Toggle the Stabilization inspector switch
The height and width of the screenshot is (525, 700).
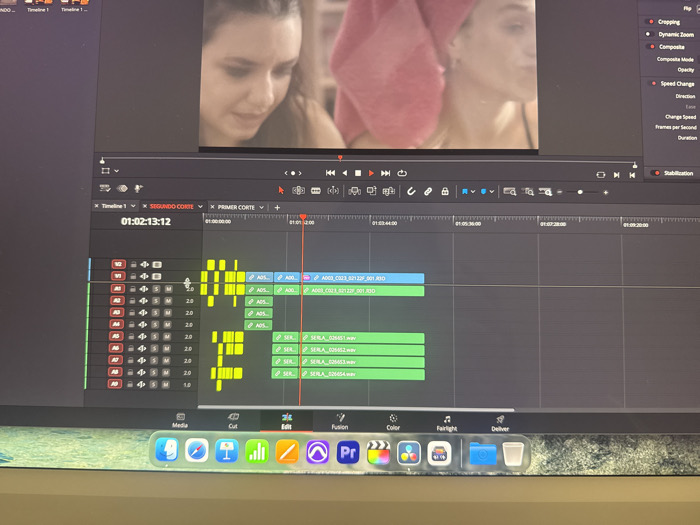pyautogui.click(x=655, y=173)
